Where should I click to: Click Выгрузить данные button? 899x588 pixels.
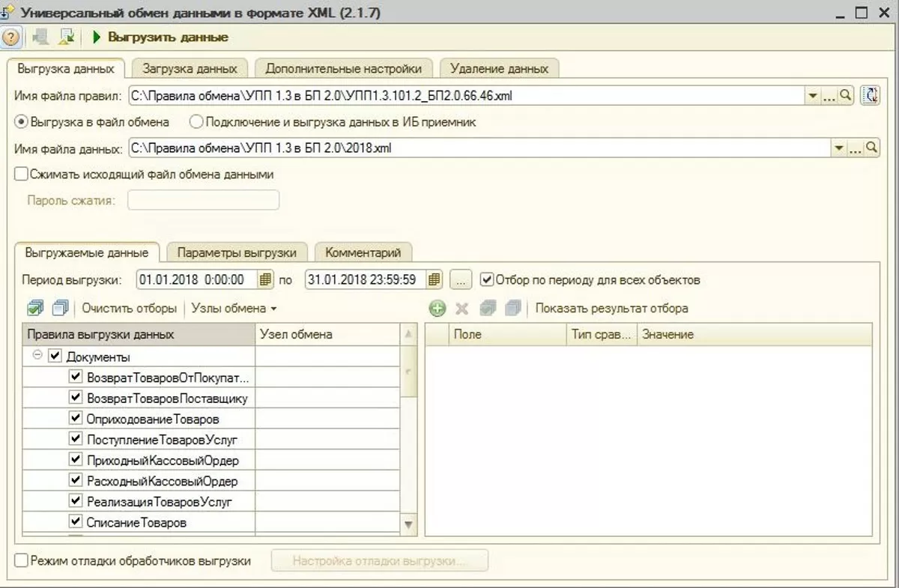coord(160,37)
